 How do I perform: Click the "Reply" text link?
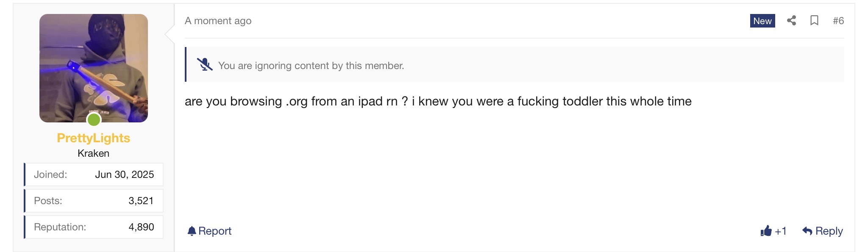pyautogui.click(x=829, y=231)
